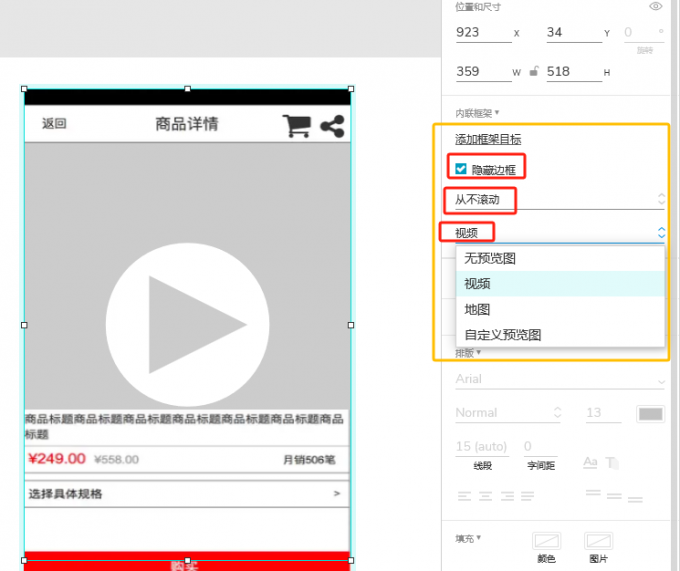Click the height field 518
The width and height of the screenshot is (680, 571).
(574, 72)
